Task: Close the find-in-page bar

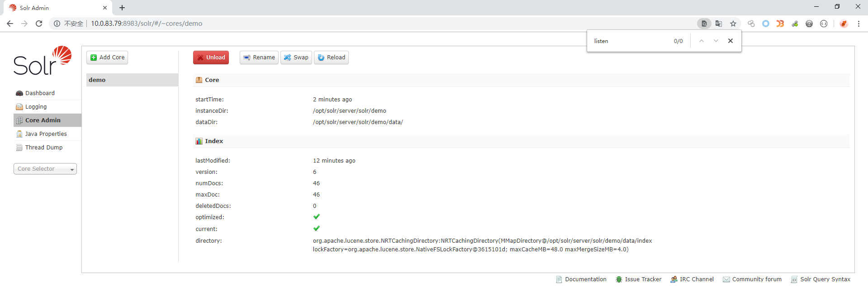Action: 730,41
